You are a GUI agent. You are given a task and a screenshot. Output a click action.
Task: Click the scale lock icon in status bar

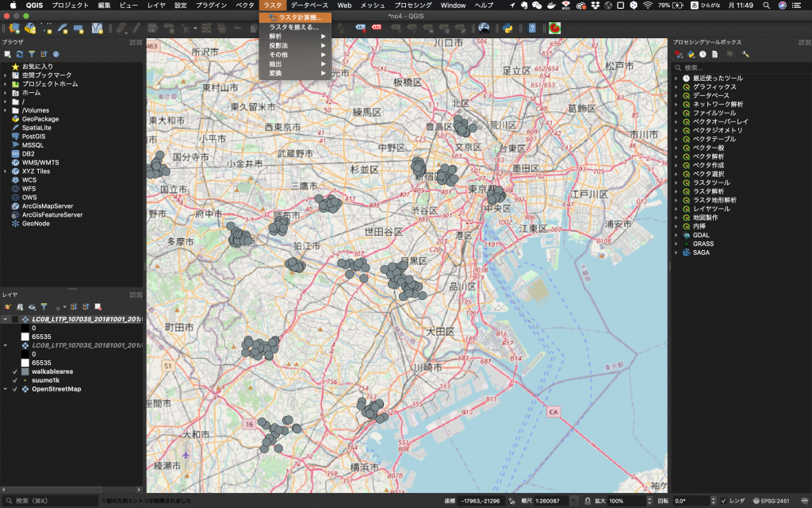pos(588,501)
